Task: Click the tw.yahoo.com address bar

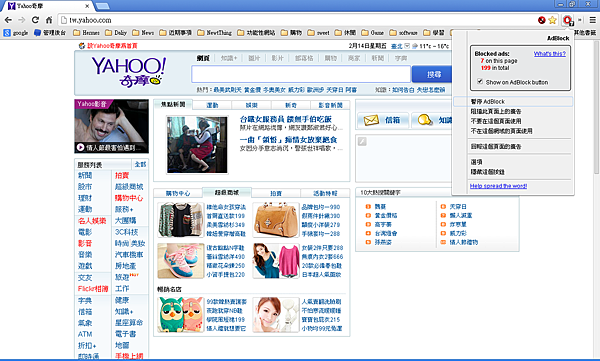Action: point(298,20)
